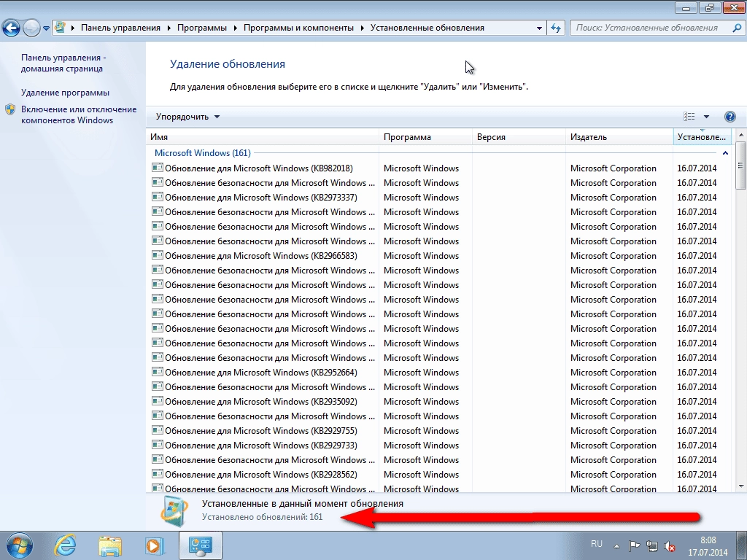Click Установлено обновлений: 161 status text
747x560 pixels.
(x=262, y=517)
